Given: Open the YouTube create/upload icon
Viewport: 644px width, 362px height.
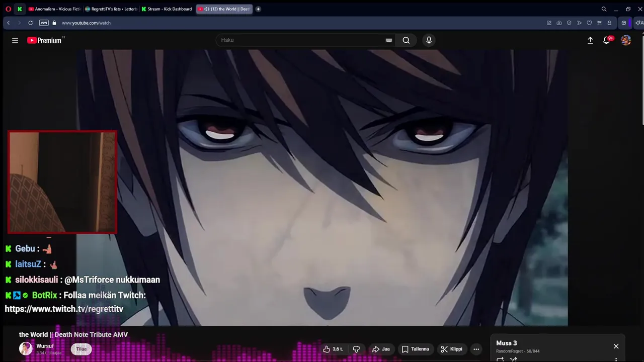Looking at the screenshot, I should 590,40.
